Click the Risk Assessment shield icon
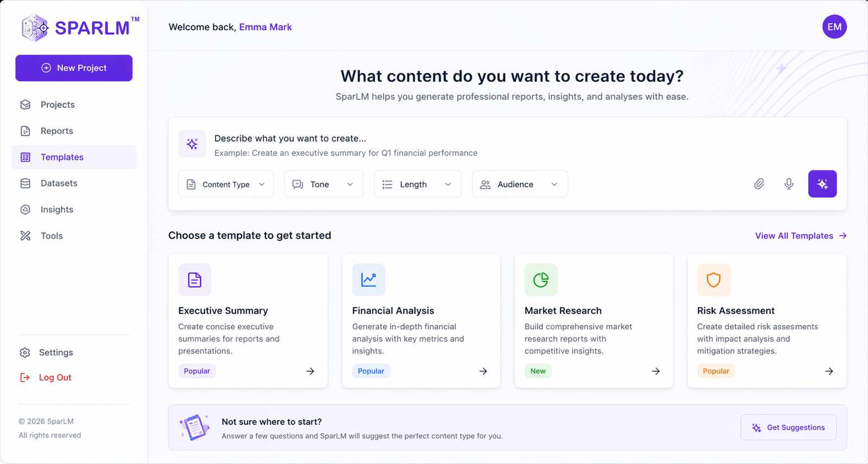This screenshot has width=868, height=464. coord(713,280)
